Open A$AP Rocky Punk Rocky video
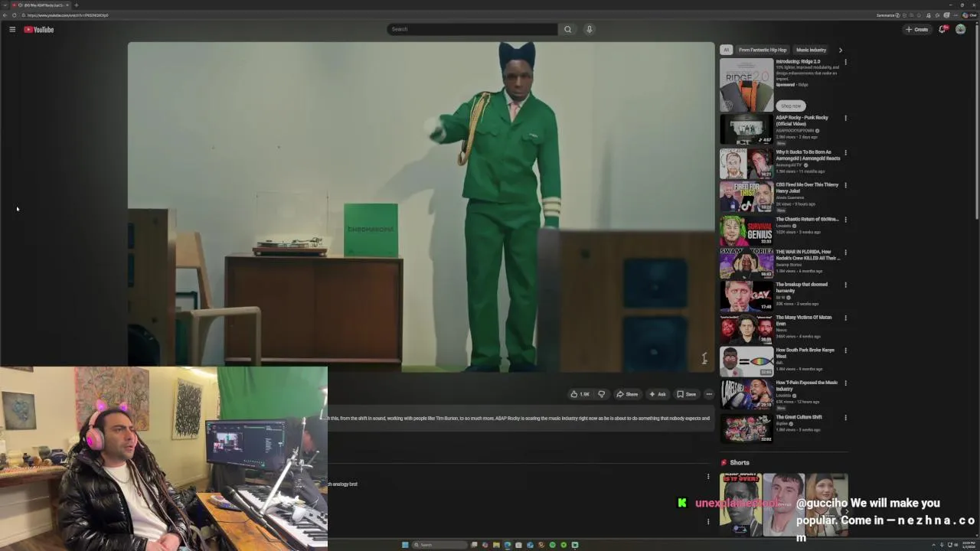980x551 pixels. coord(746,129)
